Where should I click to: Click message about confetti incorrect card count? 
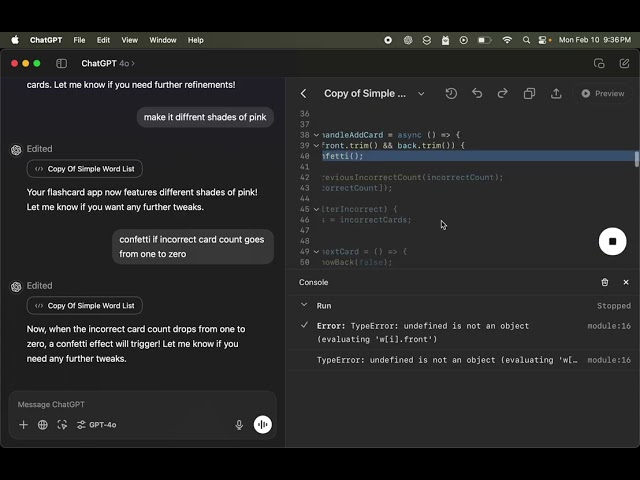[193, 247]
